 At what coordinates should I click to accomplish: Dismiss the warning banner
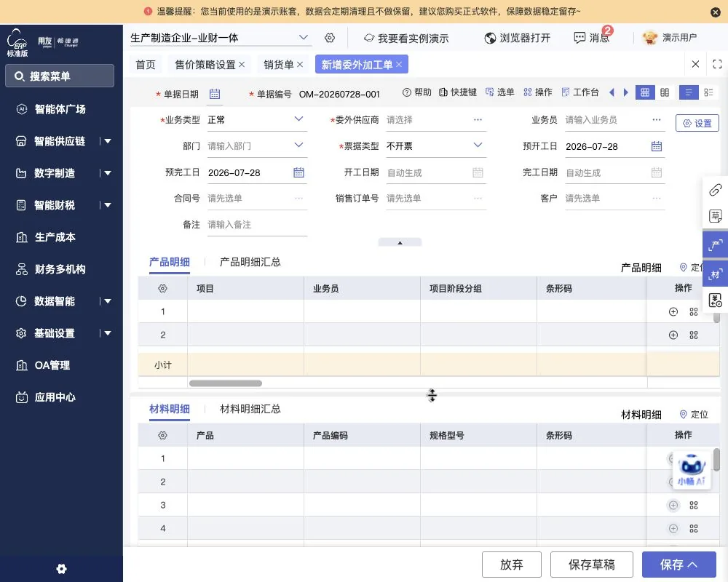[716, 12]
